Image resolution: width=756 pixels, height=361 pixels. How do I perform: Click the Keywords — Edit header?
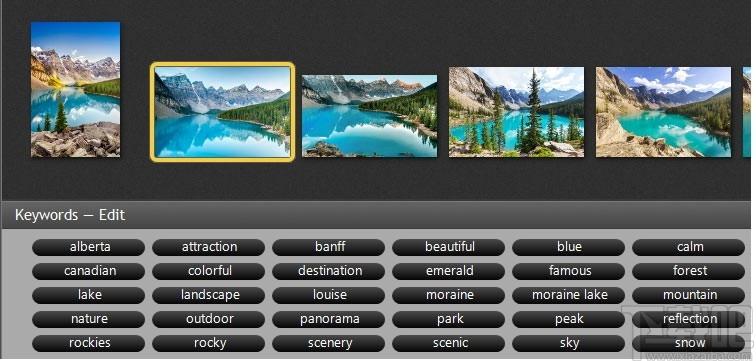[70, 215]
